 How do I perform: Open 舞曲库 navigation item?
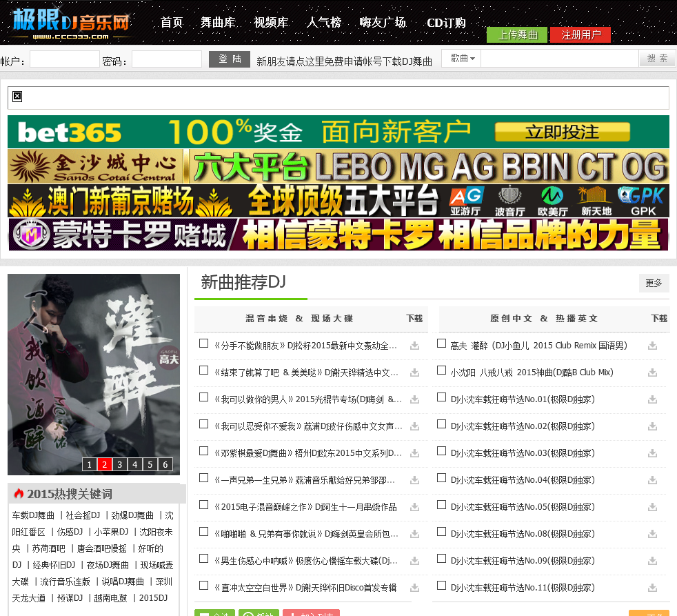(218, 23)
